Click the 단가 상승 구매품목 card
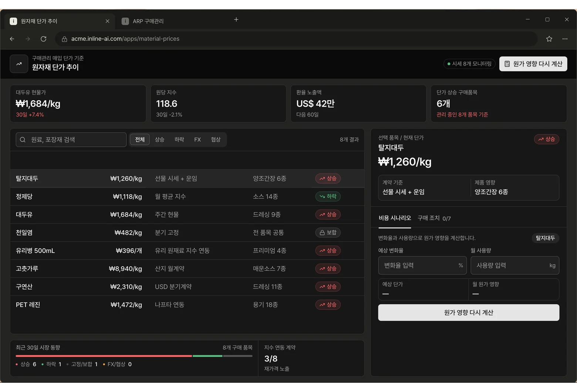This screenshot has width=577, height=392. click(499, 104)
